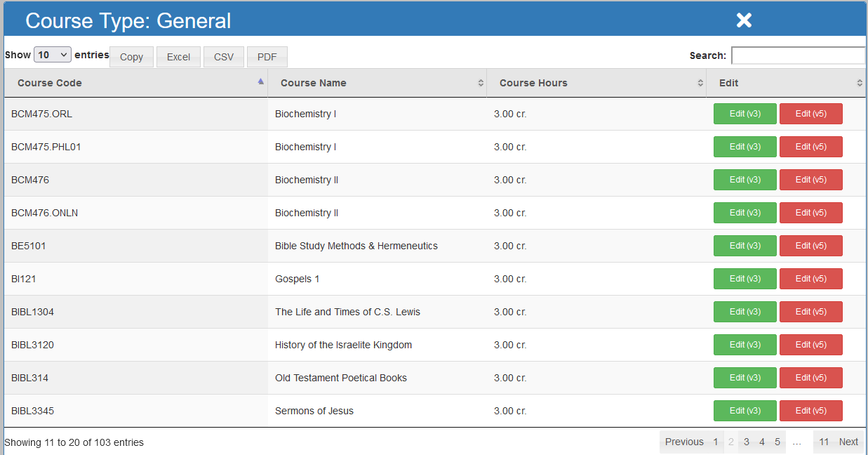Edit (v5) for BIBL1304

tap(811, 312)
